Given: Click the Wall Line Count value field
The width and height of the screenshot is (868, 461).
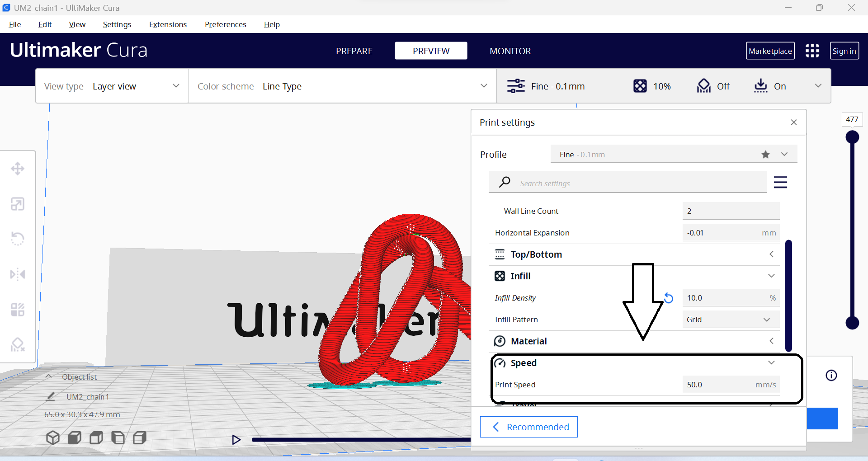Looking at the screenshot, I should [x=731, y=211].
